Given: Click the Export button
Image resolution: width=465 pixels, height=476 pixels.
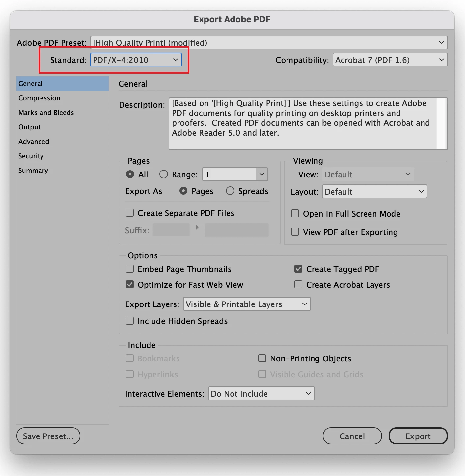Looking at the screenshot, I should click(418, 436).
